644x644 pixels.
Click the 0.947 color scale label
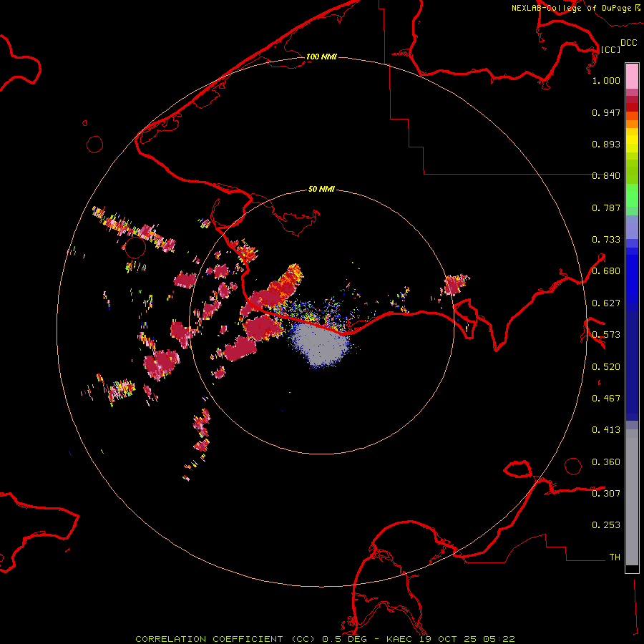pyautogui.click(x=606, y=112)
